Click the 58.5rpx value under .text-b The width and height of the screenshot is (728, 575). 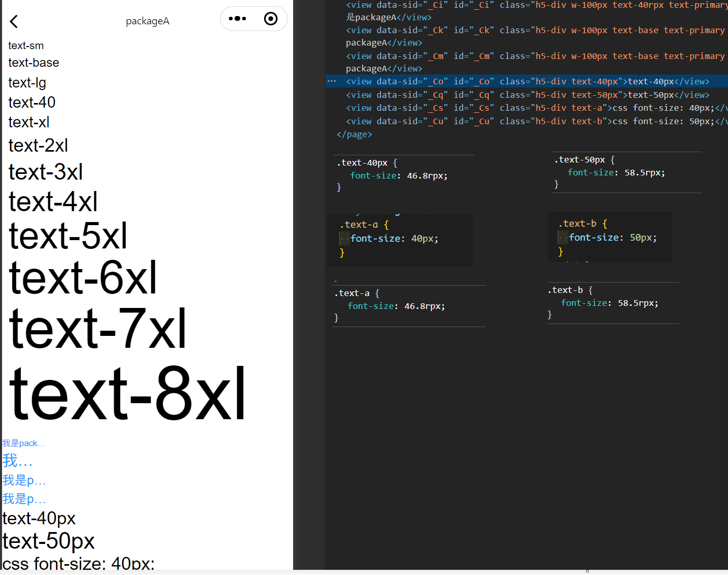click(637, 303)
